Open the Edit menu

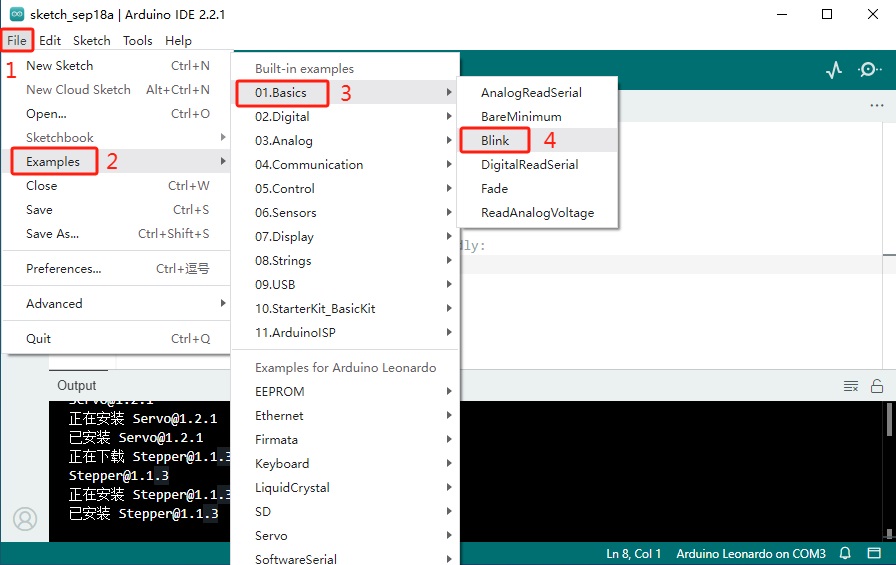click(50, 41)
